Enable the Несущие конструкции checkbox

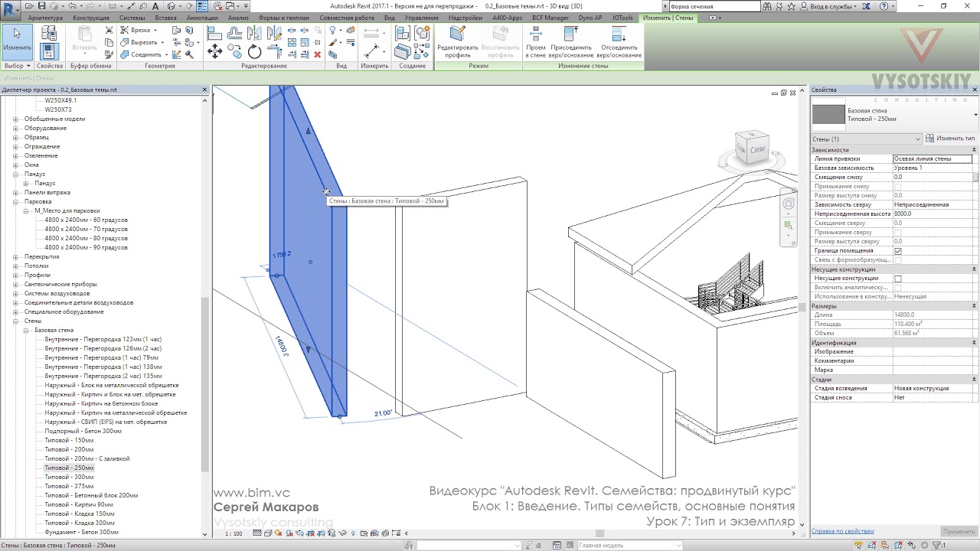click(x=898, y=279)
